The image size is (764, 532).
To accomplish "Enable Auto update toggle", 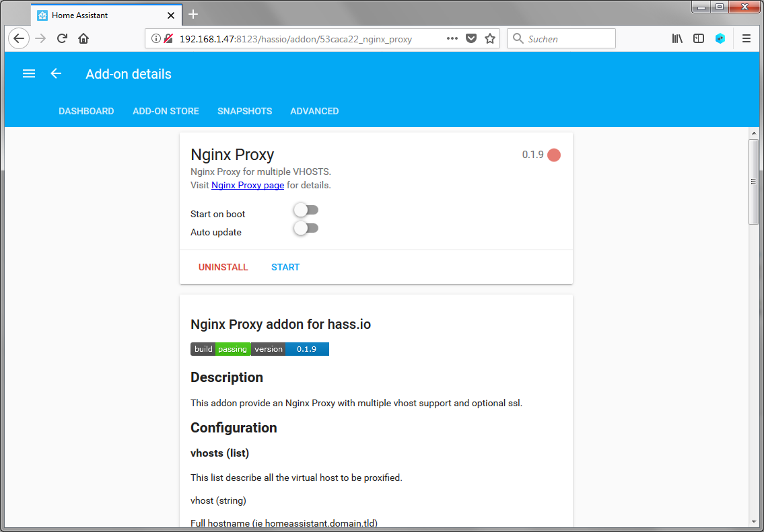I will click(x=306, y=228).
